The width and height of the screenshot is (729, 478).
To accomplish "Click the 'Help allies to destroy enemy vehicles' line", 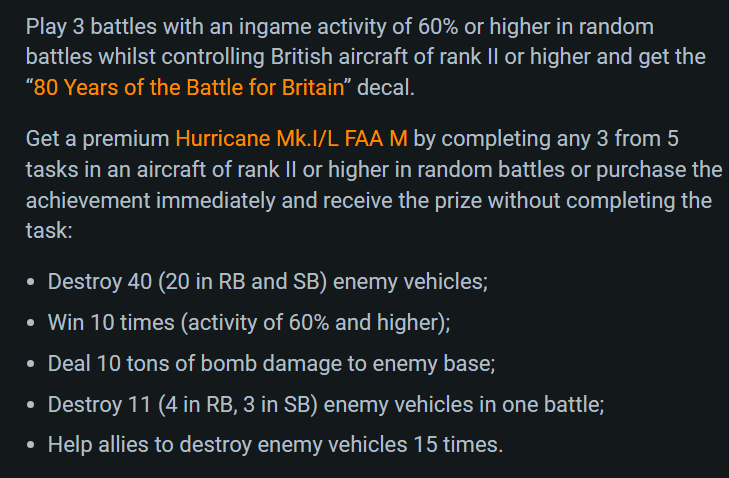I will point(276,445).
